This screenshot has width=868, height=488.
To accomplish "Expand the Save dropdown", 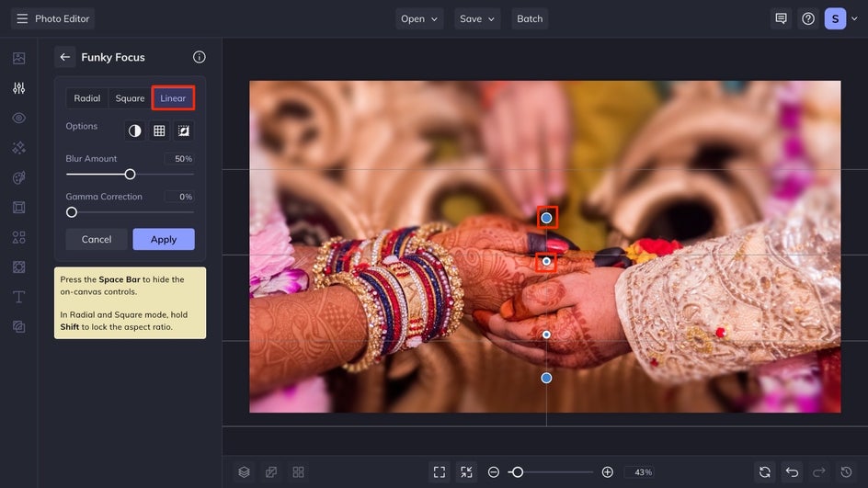I will point(477,18).
